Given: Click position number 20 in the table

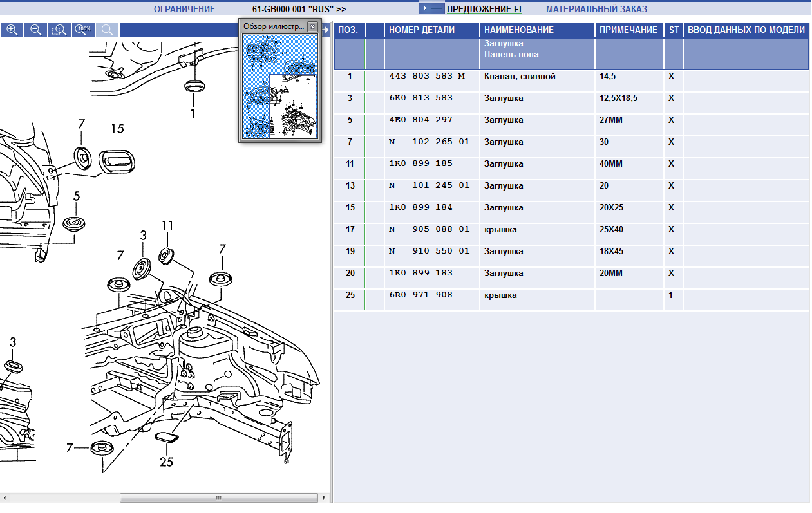Looking at the screenshot, I should 350,273.
